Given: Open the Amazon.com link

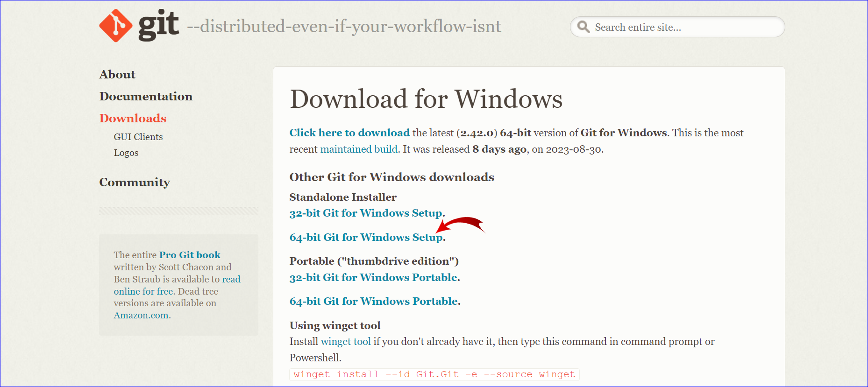Looking at the screenshot, I should (x=141, y=315).
